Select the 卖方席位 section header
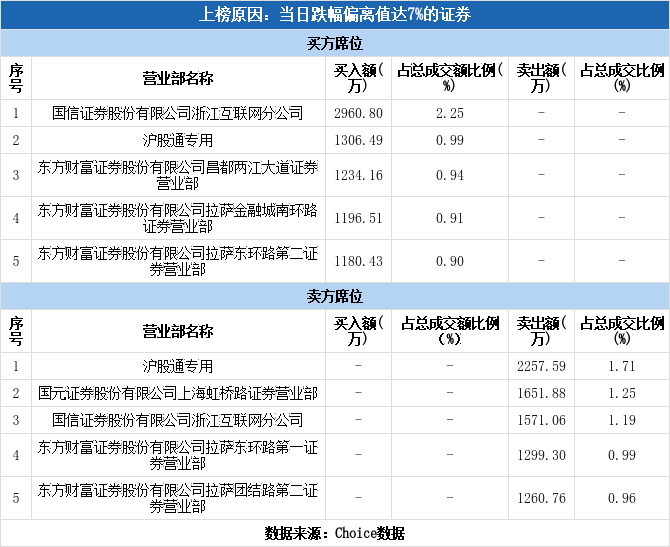Screen dimensions: 670x547 pyautogui.click(x=335, y=296)
